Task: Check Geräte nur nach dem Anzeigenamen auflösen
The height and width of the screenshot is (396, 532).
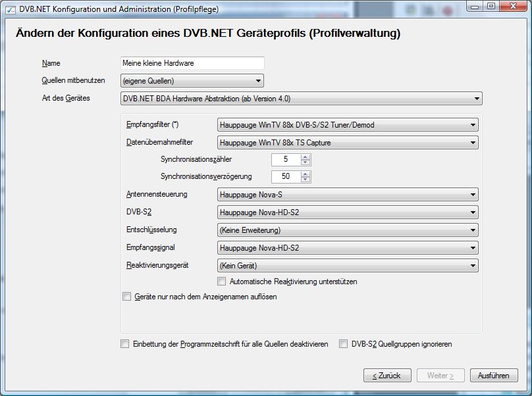Action: point(127,297)
